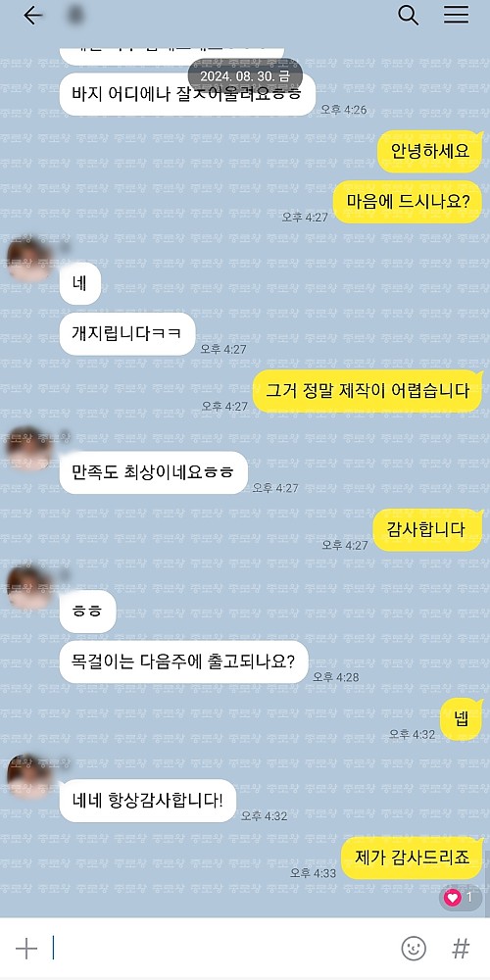Screen dimensions: 490x980
Task: Tap profile picture above 네 message
Action: [28, 260]
